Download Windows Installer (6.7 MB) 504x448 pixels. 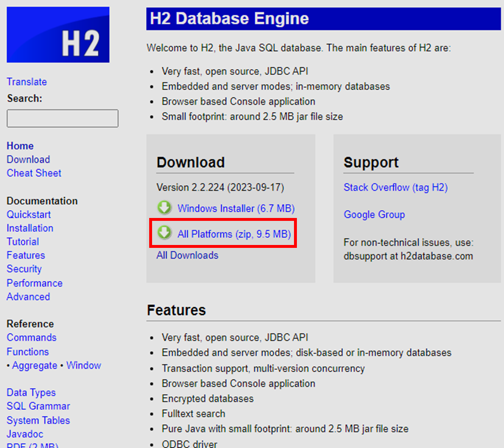pyautogui.click(x=236, y=208)
